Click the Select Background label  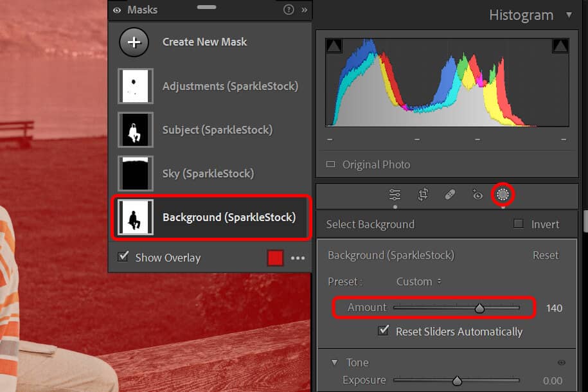(370, 224)
